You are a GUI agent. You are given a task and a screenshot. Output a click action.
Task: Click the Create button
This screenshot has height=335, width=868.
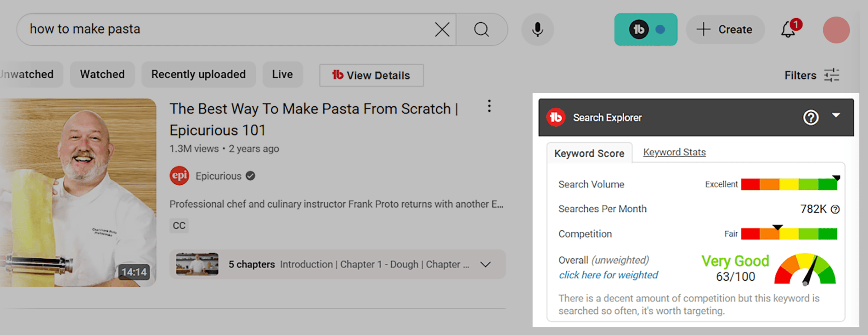[x=725, y=29]
